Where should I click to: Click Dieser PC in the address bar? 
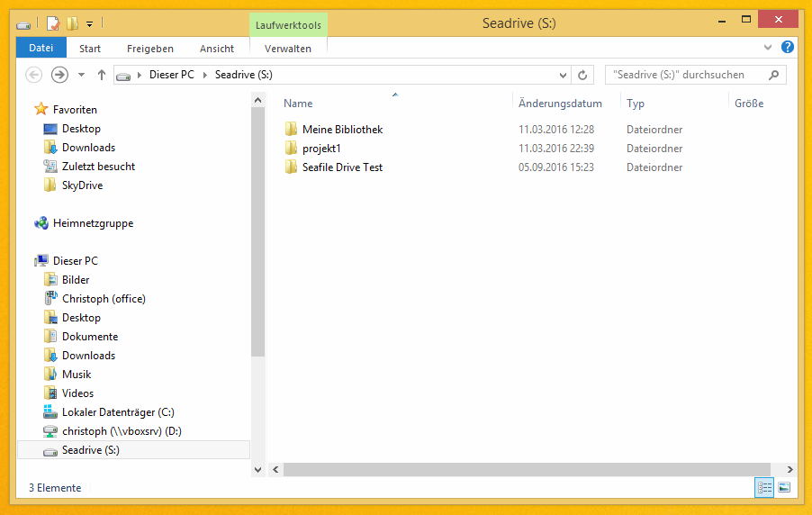coord(171,75)
